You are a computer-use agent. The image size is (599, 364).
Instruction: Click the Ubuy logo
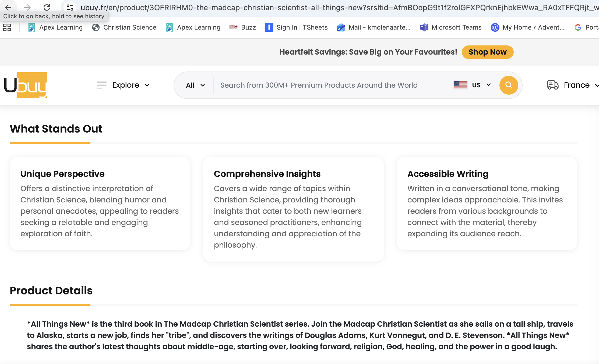pos(26,85)
